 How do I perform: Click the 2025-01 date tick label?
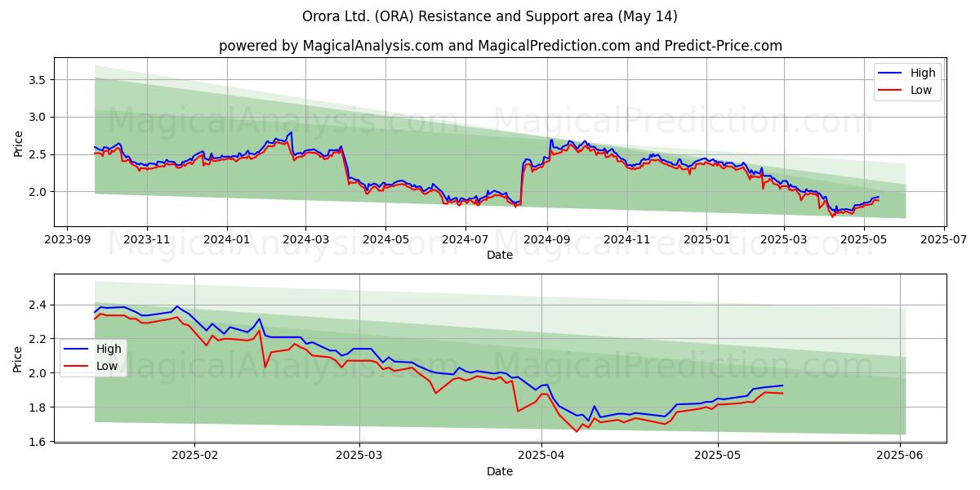(x=706, y=240)
